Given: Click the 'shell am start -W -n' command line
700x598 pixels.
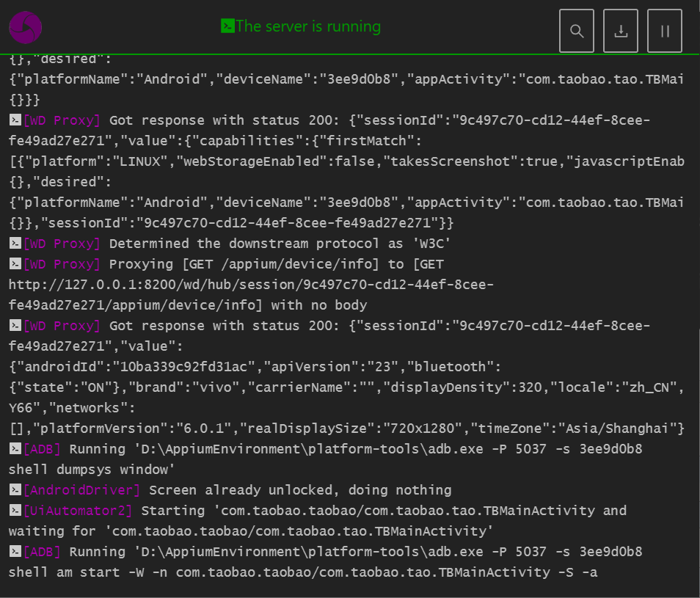Looking at the screenshot, I should point(302,572).
